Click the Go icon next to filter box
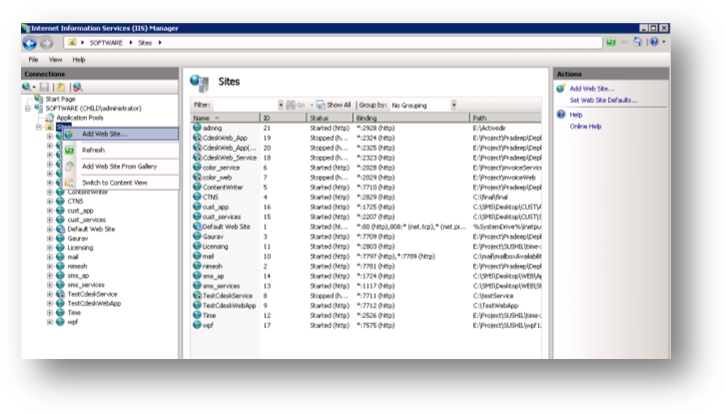The image size is (726, 414). [x=291, y=105]
